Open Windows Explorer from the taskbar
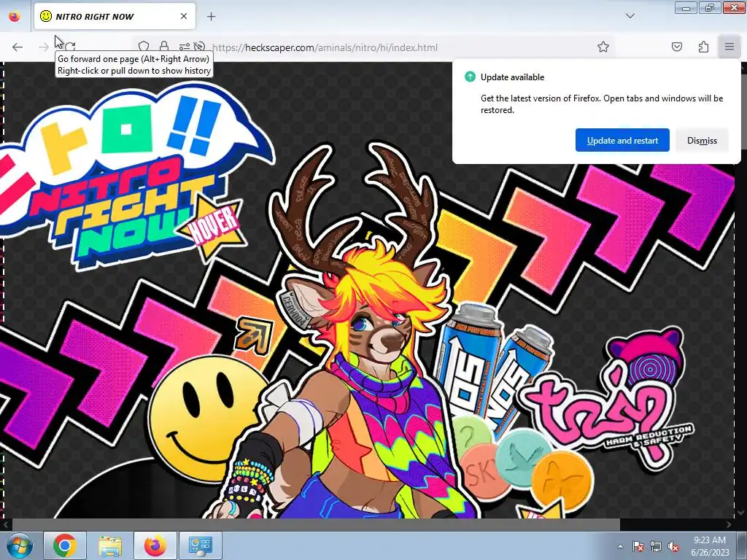The width and height of the screenshot is (747, 560). pyautogui.click(x=110, y=545)
